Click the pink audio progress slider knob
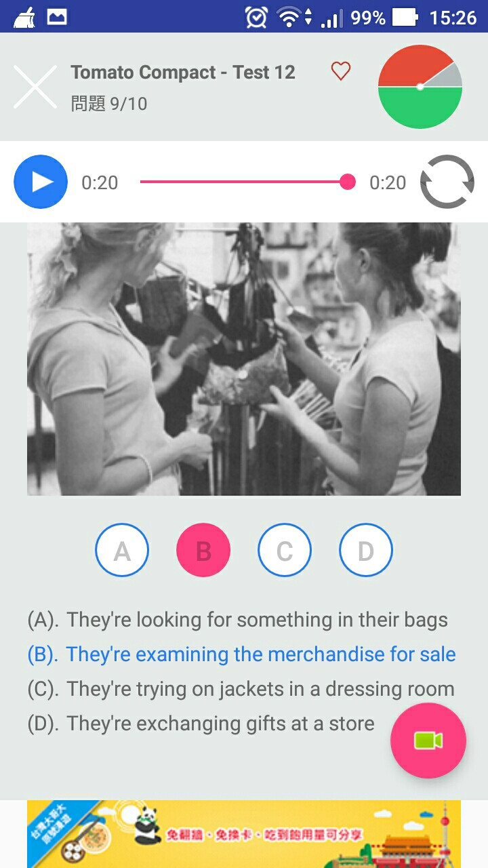This screenshot has width=488, height=868. pyautogui.click(x=348, y=182)
